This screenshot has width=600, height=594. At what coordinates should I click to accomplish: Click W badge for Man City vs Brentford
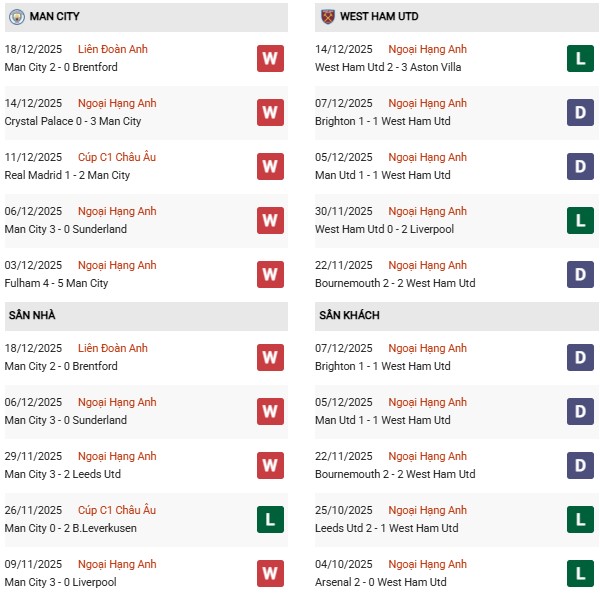[270, 58]
